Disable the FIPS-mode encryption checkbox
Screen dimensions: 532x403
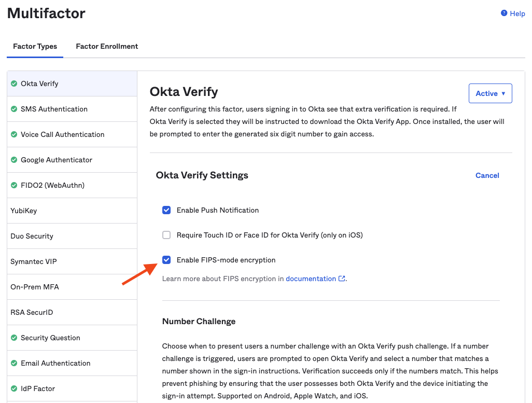[166, 260]
